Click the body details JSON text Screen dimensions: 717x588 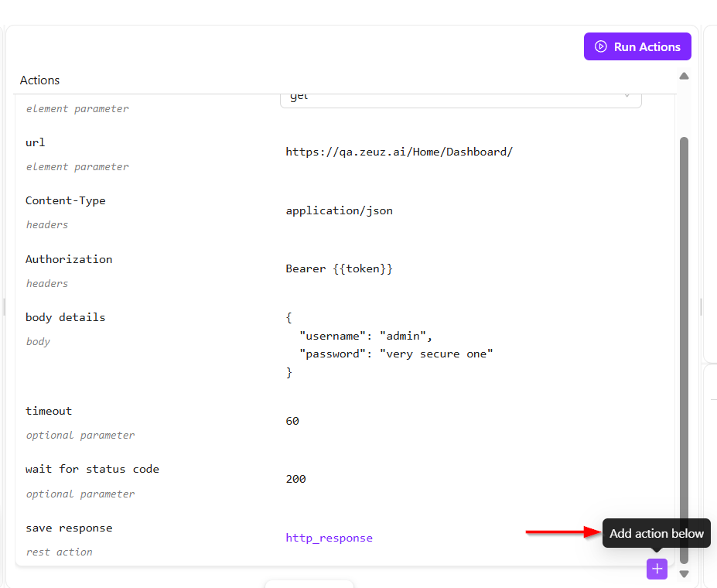click(389, 345)
